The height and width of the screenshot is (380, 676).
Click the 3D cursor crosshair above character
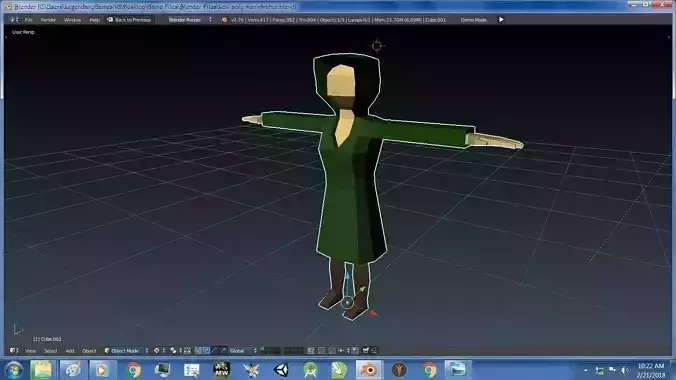(x=377, y=46)
